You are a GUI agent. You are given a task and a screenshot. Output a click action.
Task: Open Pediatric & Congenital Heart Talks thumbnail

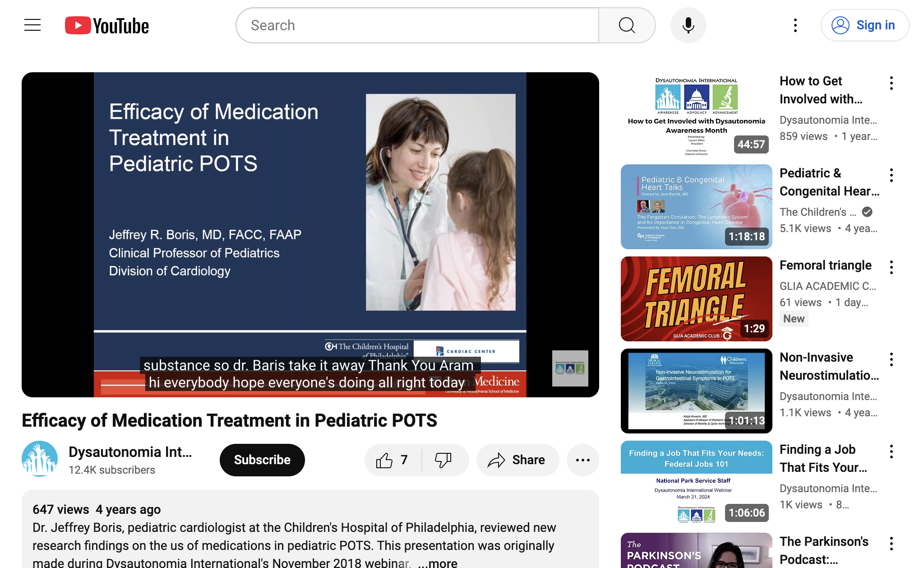[696, 207]
